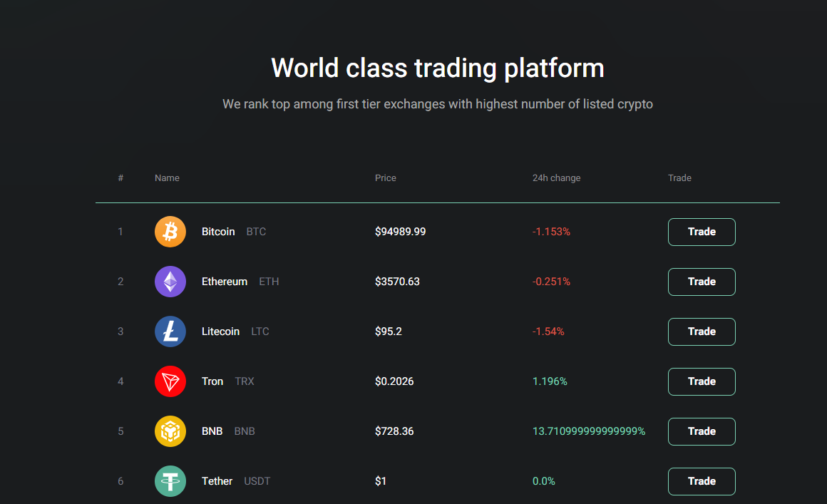827x504 pixels.
Task: Click the Tether coin icon
Action: click(x=170, y=480)
